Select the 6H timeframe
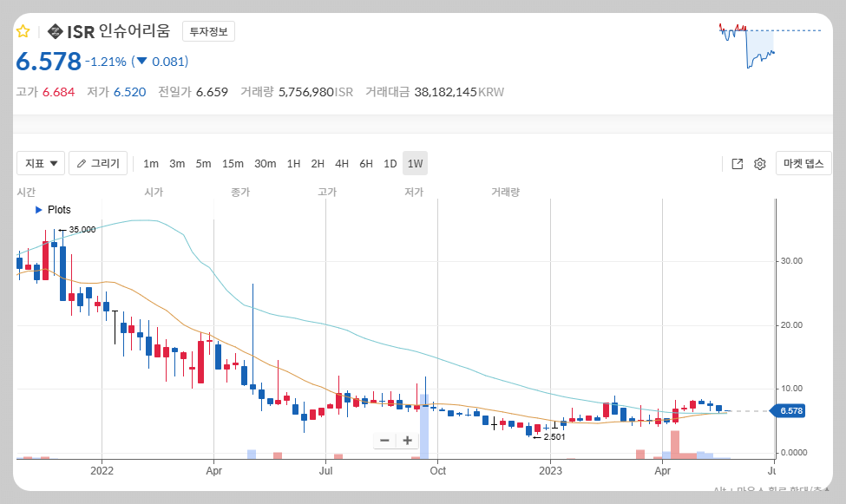This screenshot has height=504, width=846. (x=366, y=163)
